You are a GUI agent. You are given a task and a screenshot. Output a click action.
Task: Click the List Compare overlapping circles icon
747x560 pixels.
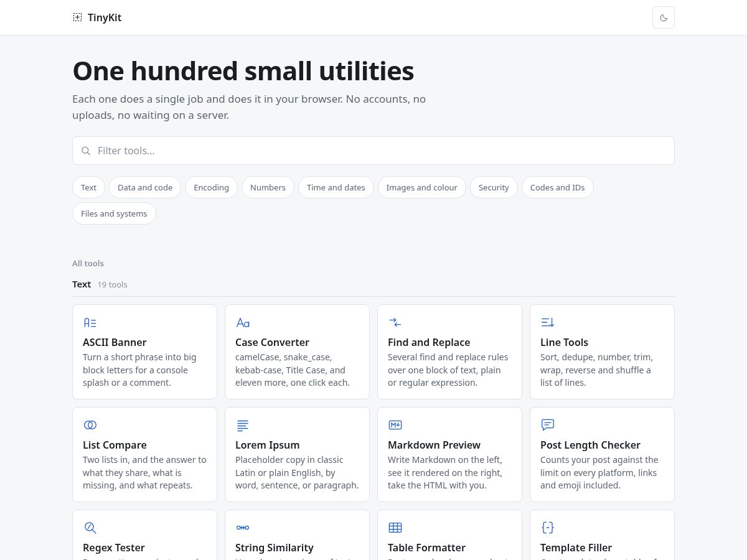click(90, 425)
